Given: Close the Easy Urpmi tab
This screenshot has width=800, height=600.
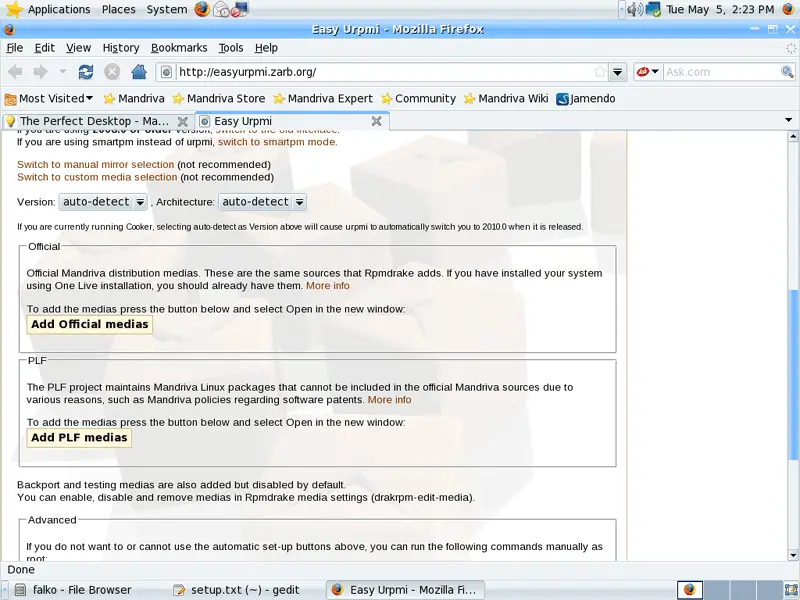Looking at the screenshot, I should coord(377,121).
